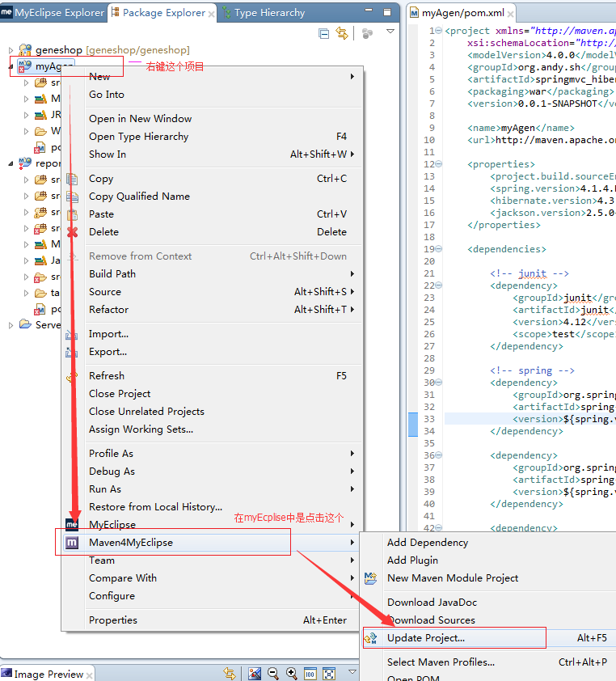Click Copy Qualified Name icon
Image resolution: width=616 pixels, height=681 pixels.
(72, 197)
